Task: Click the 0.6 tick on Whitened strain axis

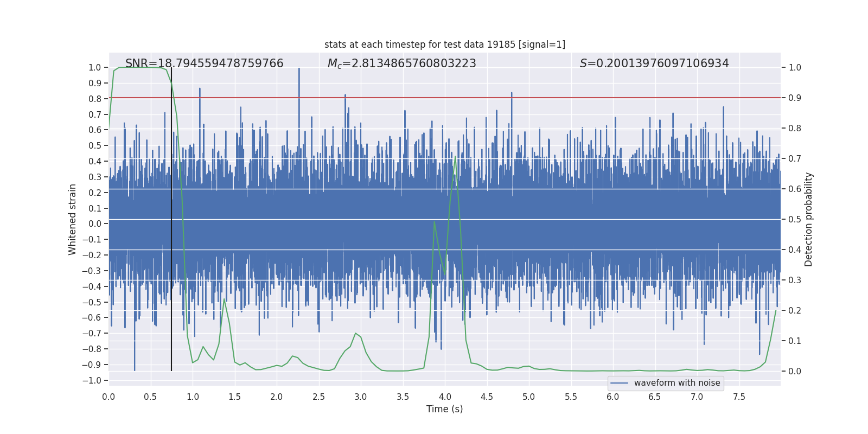Action: pyautogui.click(x=95, y=130)
